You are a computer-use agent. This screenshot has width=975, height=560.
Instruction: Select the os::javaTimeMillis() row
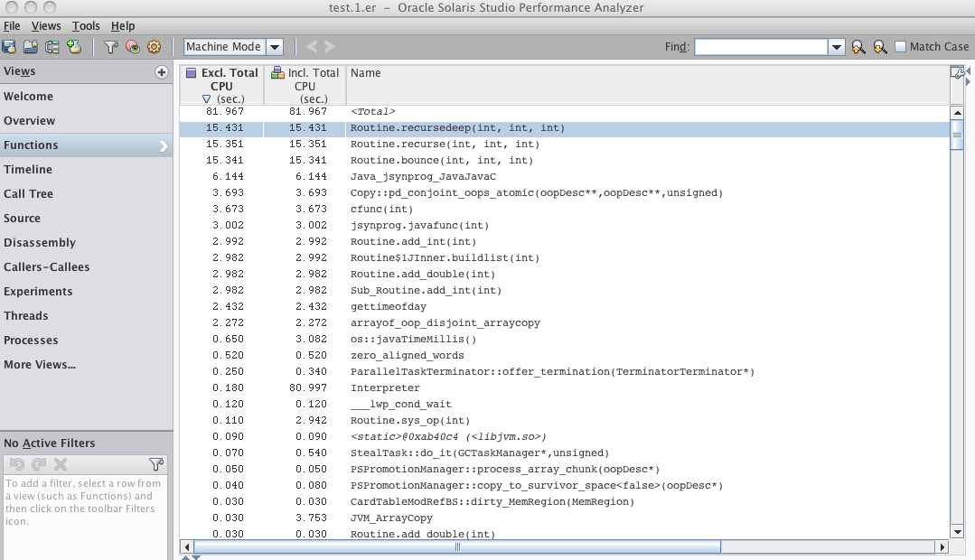click(x=565, y=339)
